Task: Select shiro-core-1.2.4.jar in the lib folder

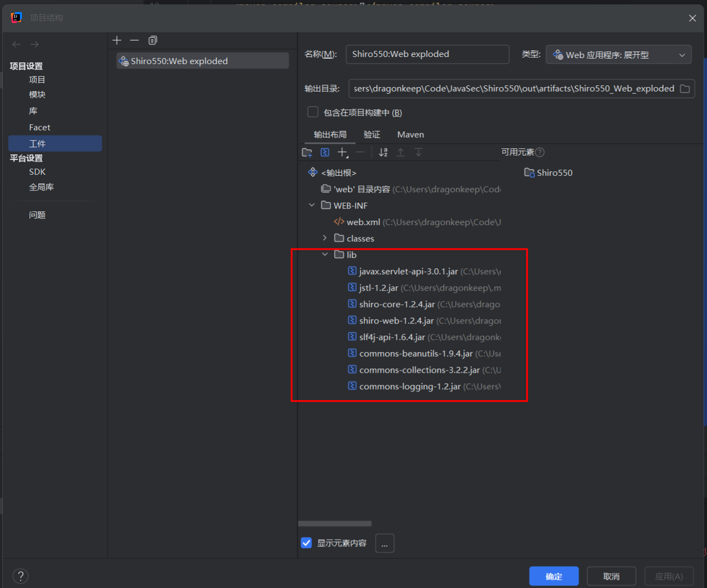Action: 396,304
